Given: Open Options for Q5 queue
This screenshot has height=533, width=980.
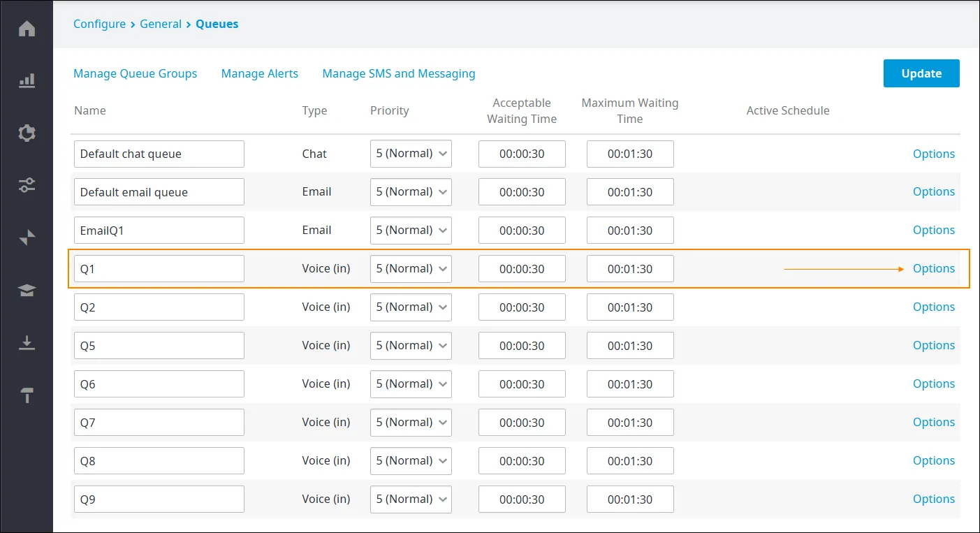Looking at the screenshot, I should [934, 346].
